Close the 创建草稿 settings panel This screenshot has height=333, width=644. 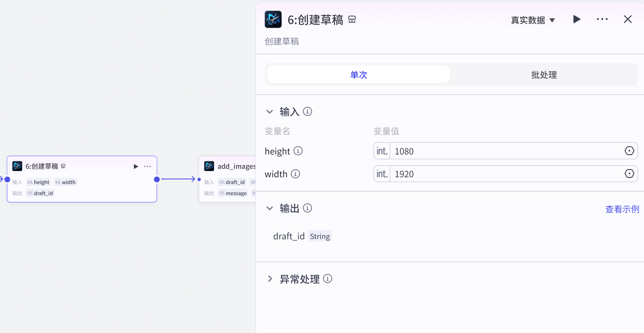point(628,19)
